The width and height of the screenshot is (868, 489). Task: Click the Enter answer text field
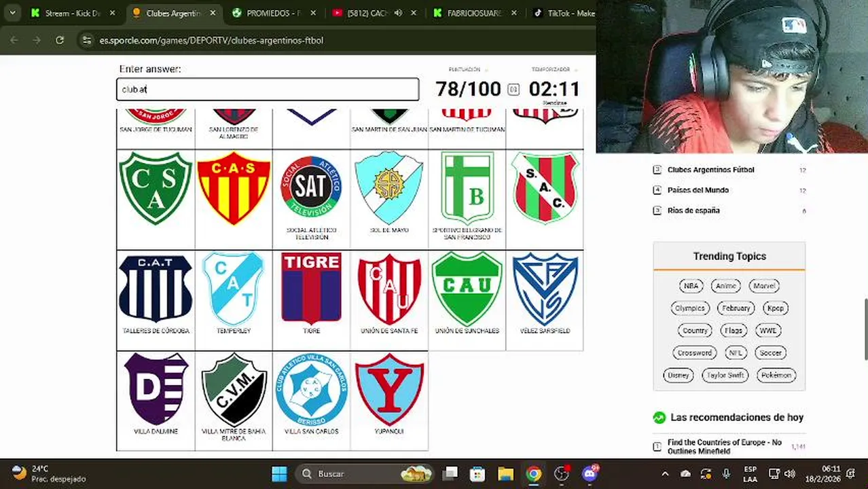click(x=268, y=89)
